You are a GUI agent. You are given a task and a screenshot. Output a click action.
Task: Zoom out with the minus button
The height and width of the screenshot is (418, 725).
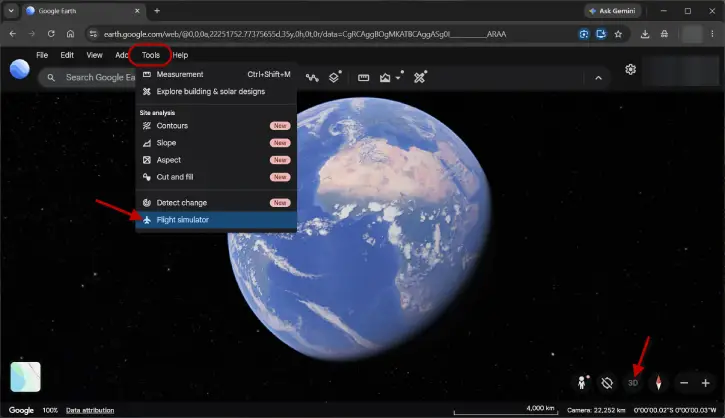click(x=684, y=383)
